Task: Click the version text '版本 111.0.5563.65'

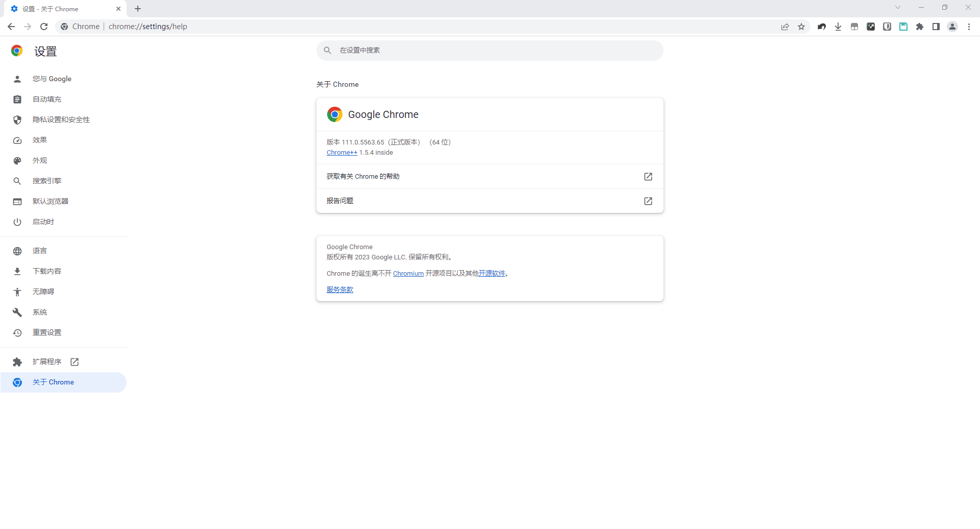Action: tap(355, 142)
